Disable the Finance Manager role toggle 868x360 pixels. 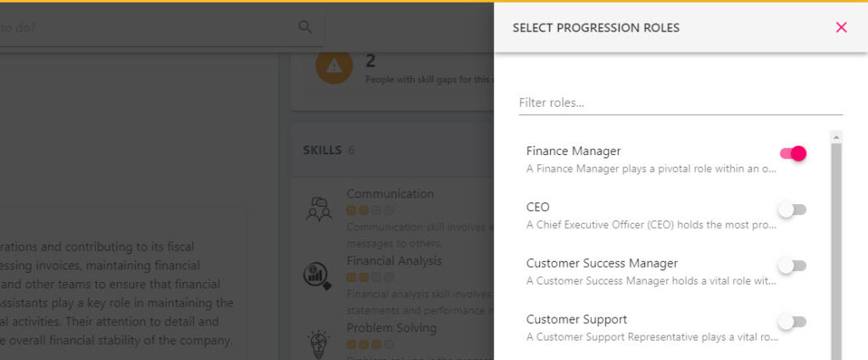click(793, 153)
